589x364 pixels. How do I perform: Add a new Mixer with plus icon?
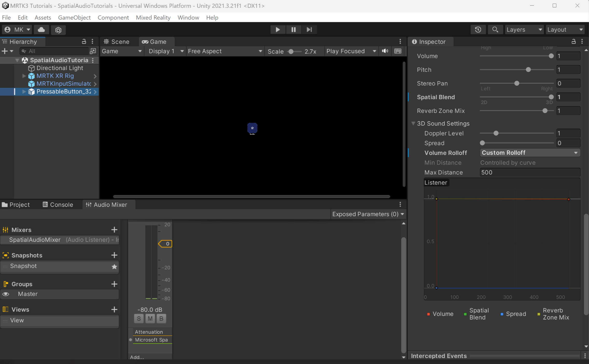(x=114, y=230)
